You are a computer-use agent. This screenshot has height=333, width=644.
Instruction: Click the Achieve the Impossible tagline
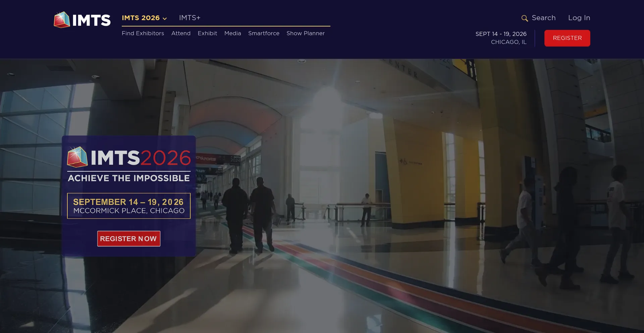(129, 178)
